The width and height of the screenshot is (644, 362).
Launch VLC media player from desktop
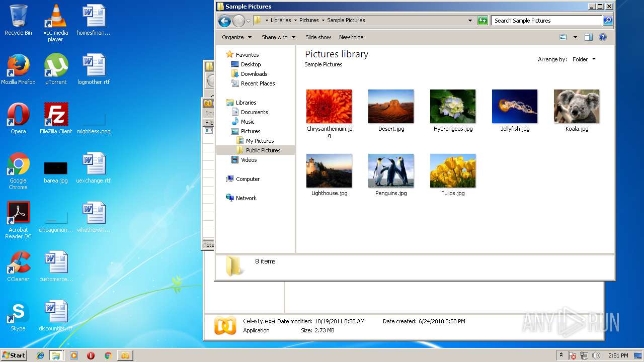(55, 23)
